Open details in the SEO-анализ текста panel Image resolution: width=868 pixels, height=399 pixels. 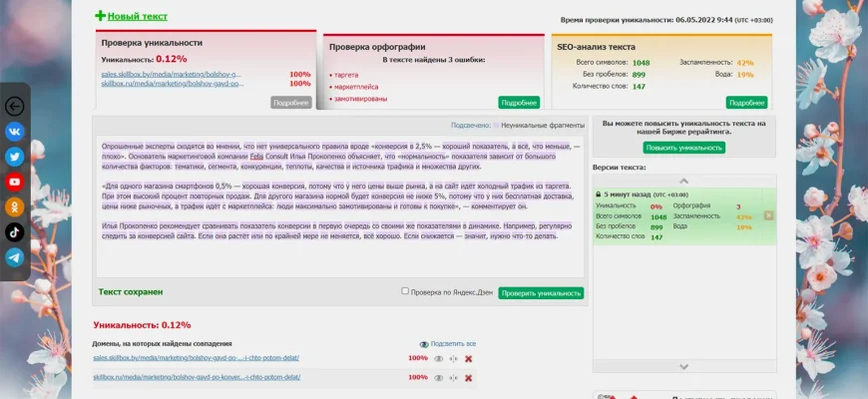pyautogui.click(x=746, y=103)
